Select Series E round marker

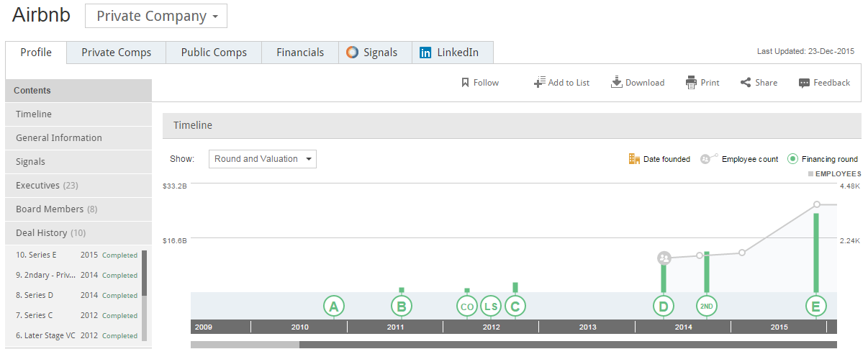[815, 307]
